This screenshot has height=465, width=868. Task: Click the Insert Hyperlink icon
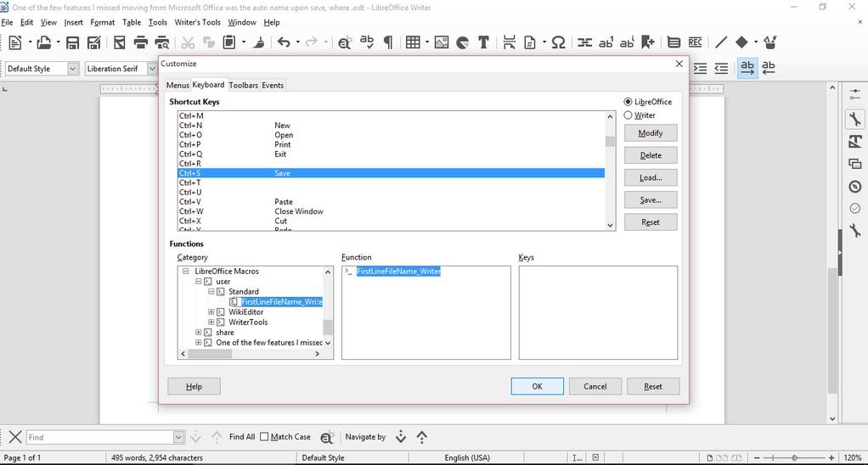point(584,42)
